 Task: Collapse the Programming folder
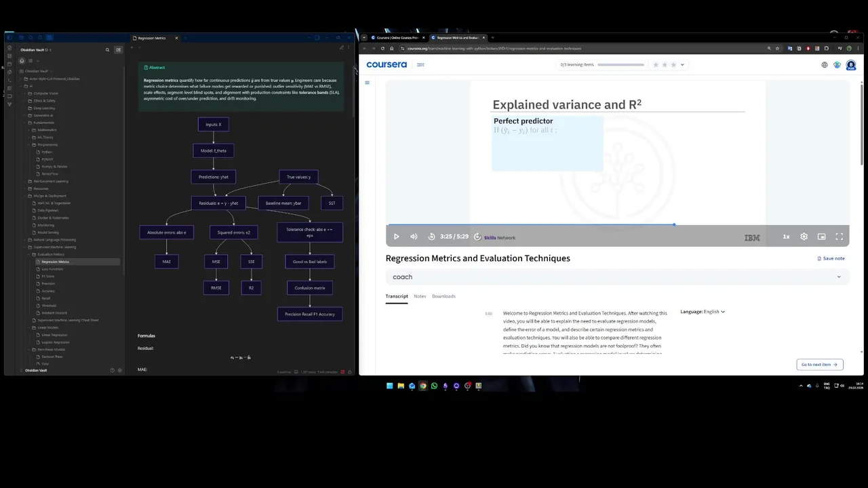[x=46, y=144]
